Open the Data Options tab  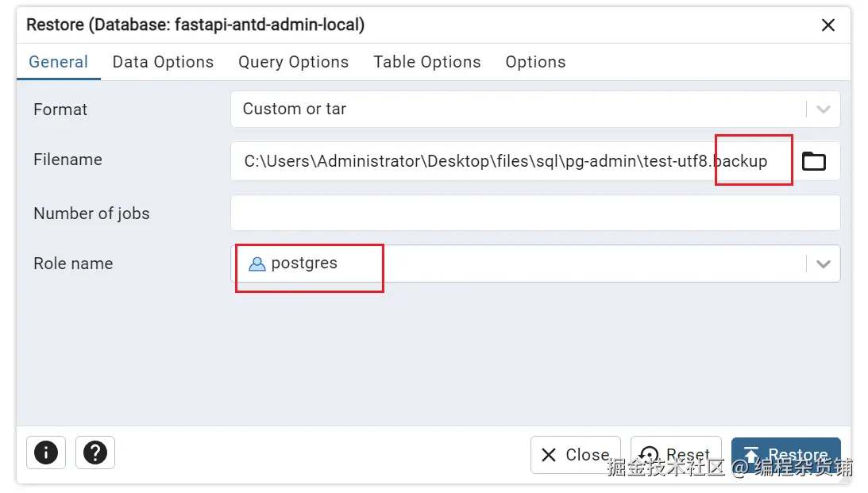pyautogui.click(x=163, y=62)
